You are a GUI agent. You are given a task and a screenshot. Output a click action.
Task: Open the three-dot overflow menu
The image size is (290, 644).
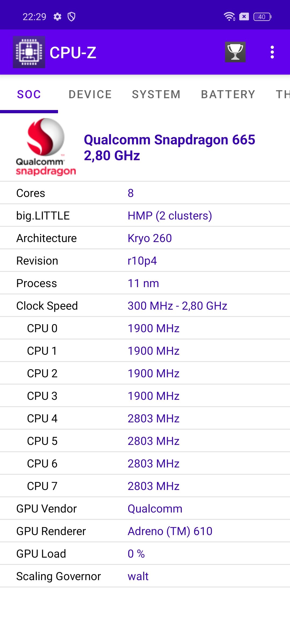(272, 52)
